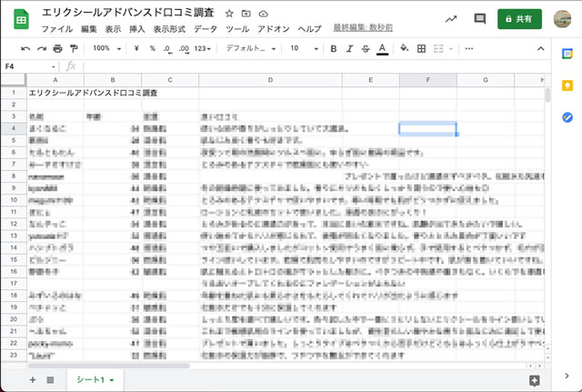Apply percent format

coord(152,48)
